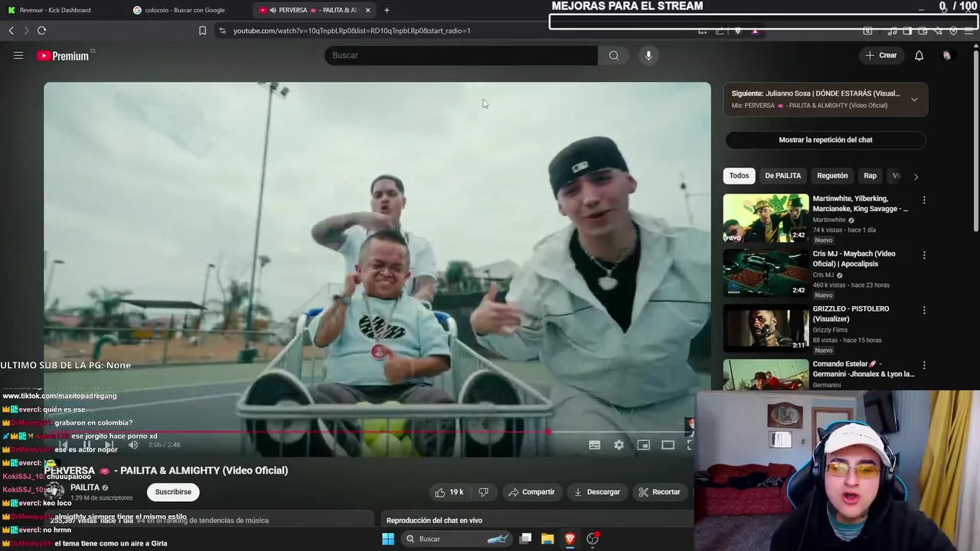Start voice search with the microphone
The width and height of the screenshot is (980, 551).
click(x=648, y=55)
